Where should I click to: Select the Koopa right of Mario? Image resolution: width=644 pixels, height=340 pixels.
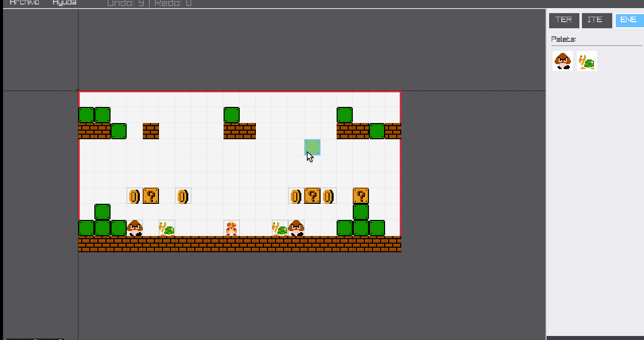point(280,228)
